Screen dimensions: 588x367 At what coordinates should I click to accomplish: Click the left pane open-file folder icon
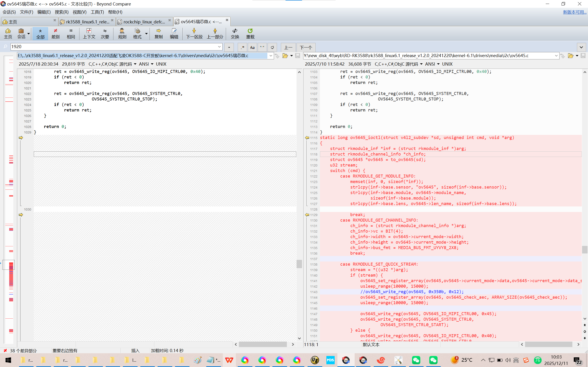tap(285, 56)
